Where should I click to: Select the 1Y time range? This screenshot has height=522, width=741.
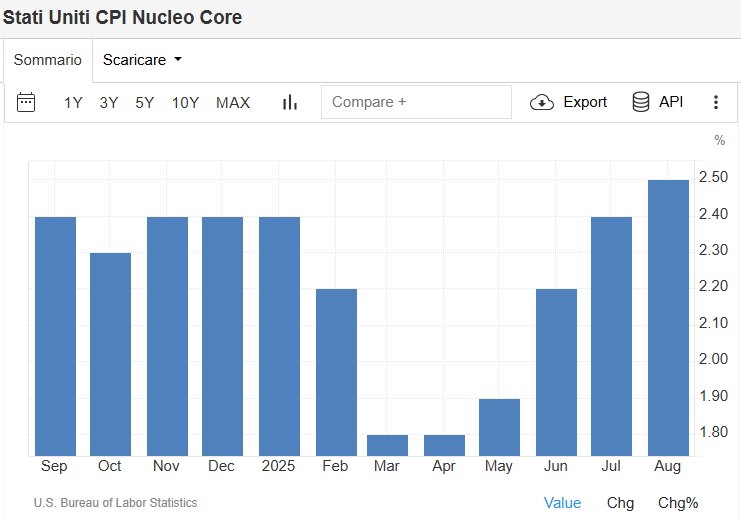73,103
